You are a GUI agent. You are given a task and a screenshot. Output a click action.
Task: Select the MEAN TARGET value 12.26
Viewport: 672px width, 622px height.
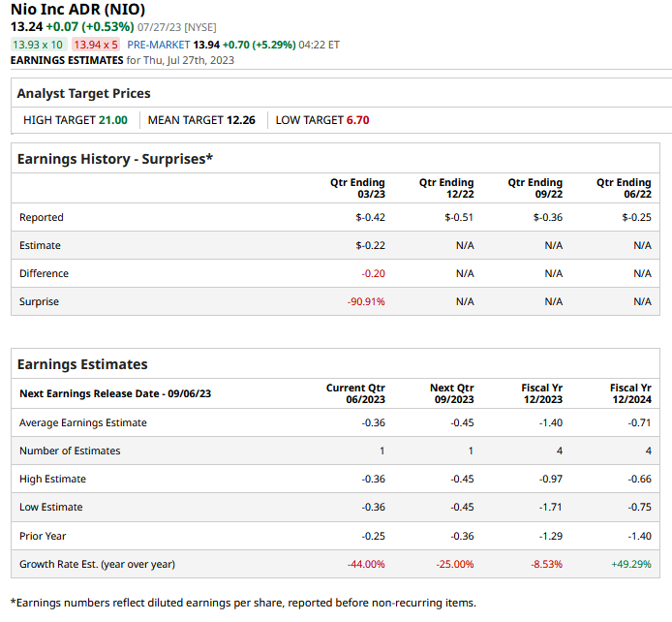click(240, 120)
